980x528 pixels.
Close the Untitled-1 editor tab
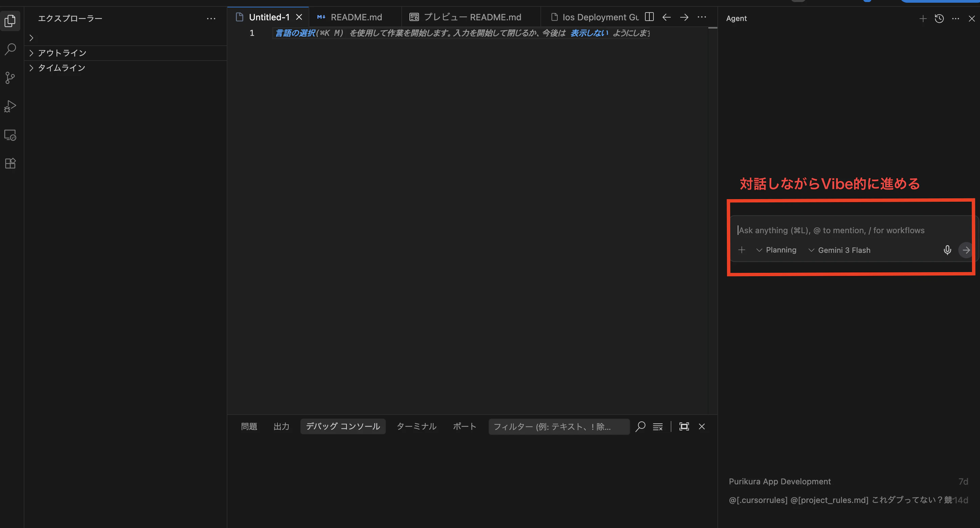pos(299,17)
